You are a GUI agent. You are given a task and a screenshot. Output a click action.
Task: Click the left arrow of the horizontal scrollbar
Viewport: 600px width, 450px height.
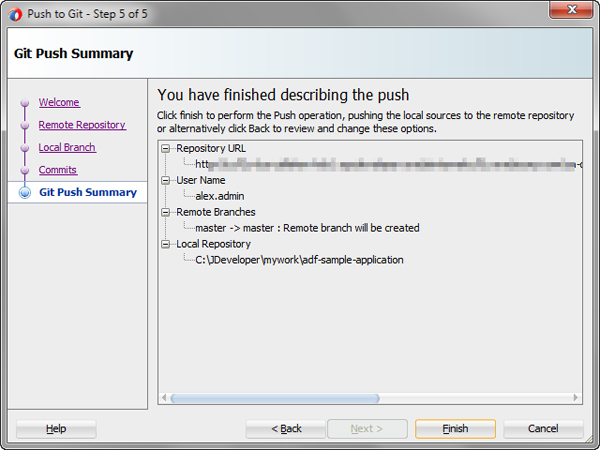point(165,398)
